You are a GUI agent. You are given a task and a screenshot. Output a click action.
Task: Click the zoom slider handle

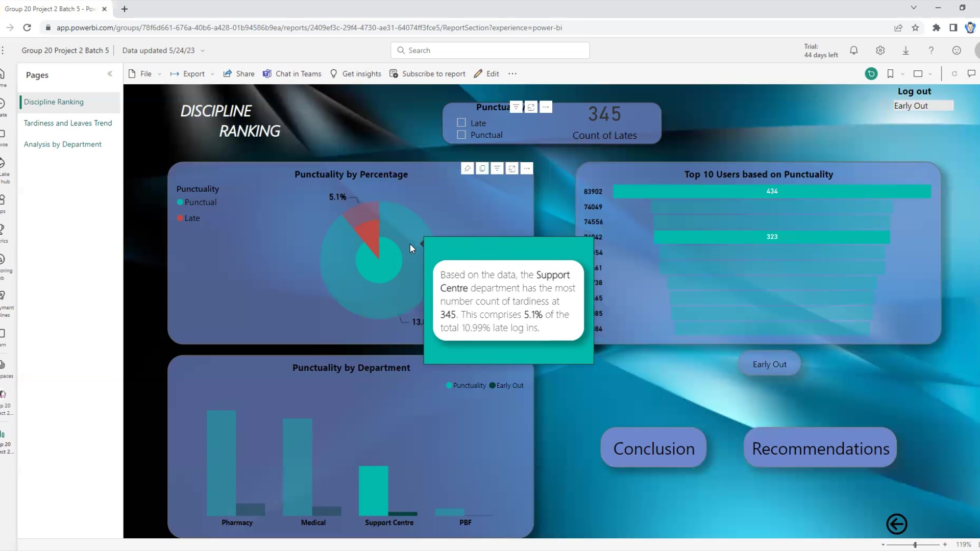pyautogui.click(x=915, y=545)
